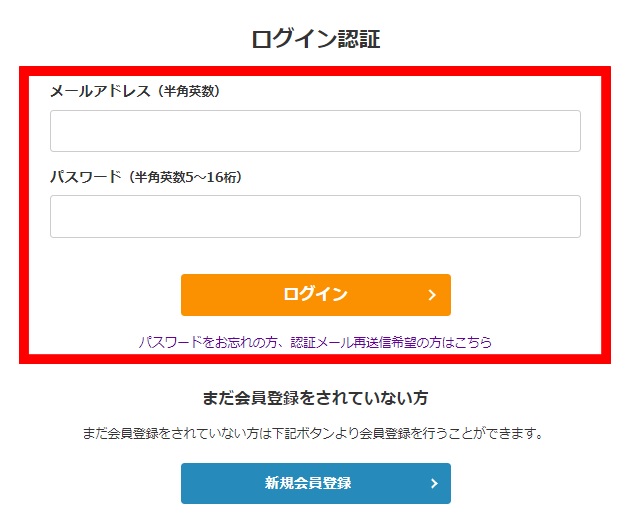This screenshot has width=633, height=530.
Task: Click into the パスワード input field
Action: 315,216
